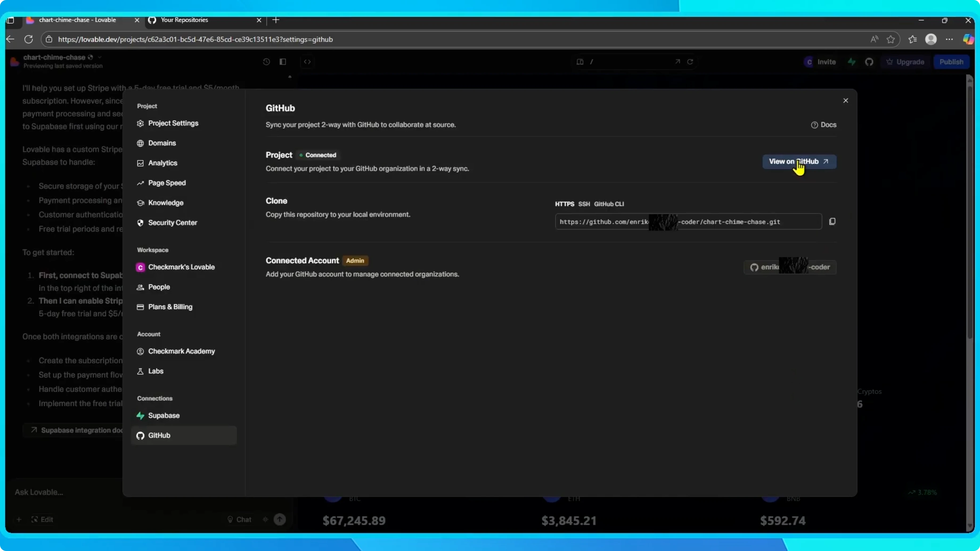Screen dimensions: 980x551
Task: Open the favorites list icon
Action: click(x=913, y=39)
